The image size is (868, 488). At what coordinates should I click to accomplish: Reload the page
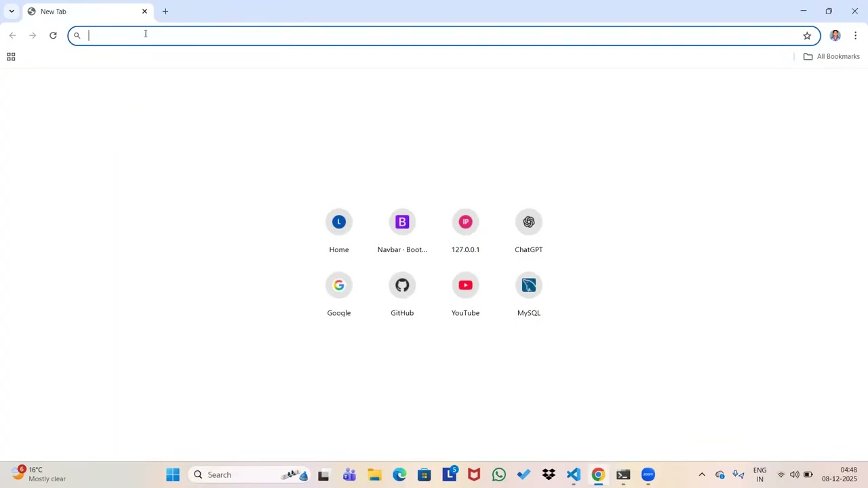click(53, 35)
